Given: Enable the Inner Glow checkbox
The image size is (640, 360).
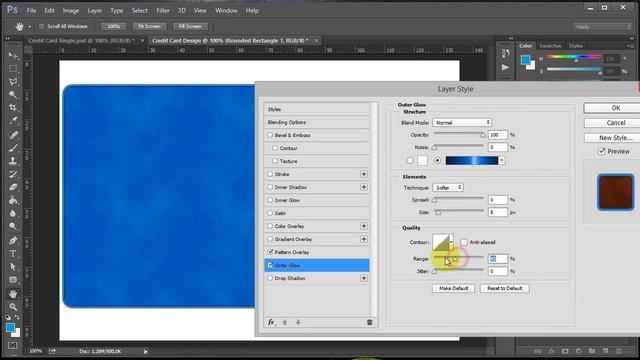Looking at the screenshot, I should [270, 200].
